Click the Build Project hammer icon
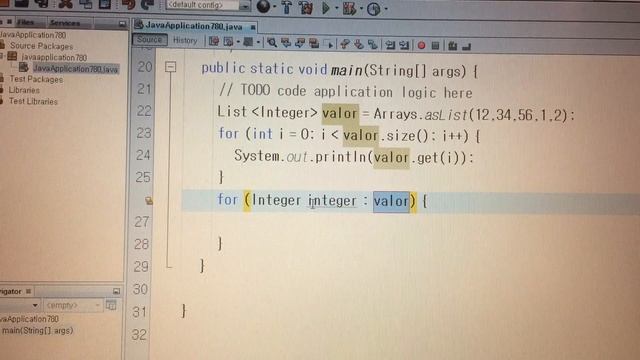Viewport: 640px width, 360px height. click(287, 7)
